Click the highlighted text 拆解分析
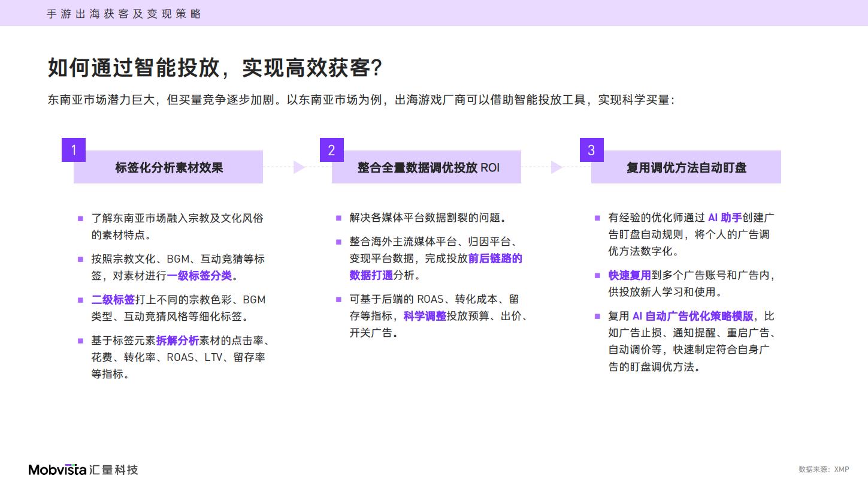 pos(177,341)
